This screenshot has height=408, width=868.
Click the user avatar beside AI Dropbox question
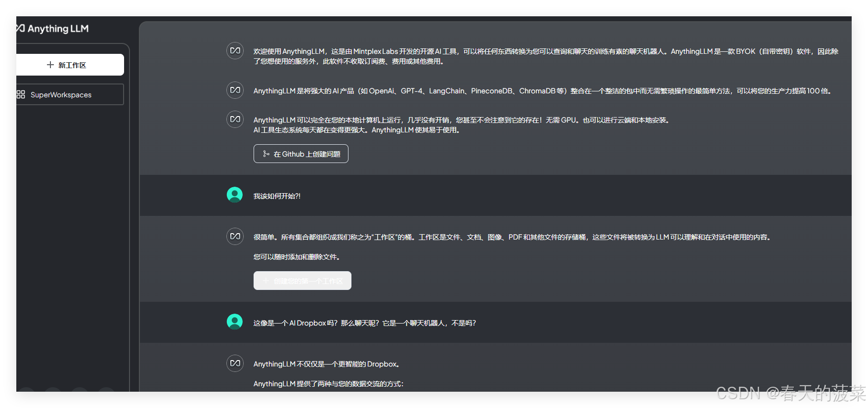[x=235, y=322]
